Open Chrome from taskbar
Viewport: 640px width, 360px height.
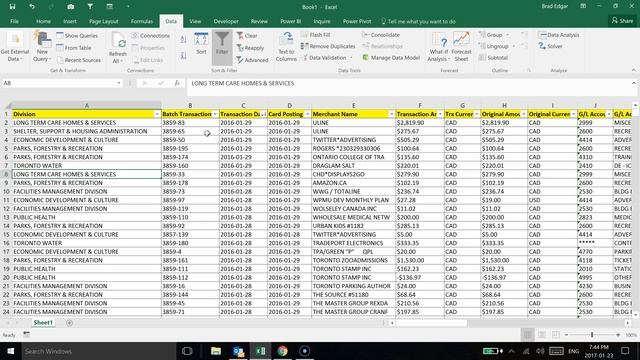pos(282,351)
